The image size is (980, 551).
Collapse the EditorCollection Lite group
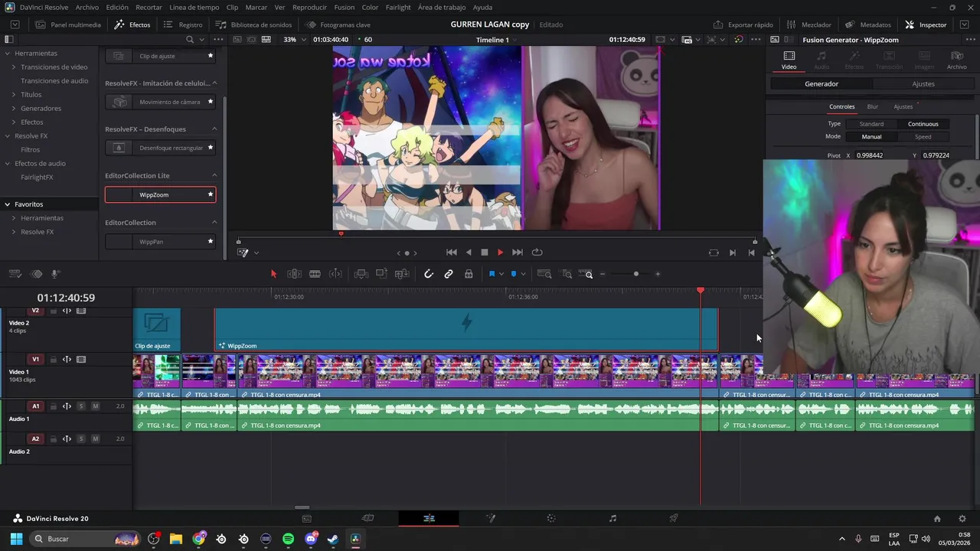214,176
